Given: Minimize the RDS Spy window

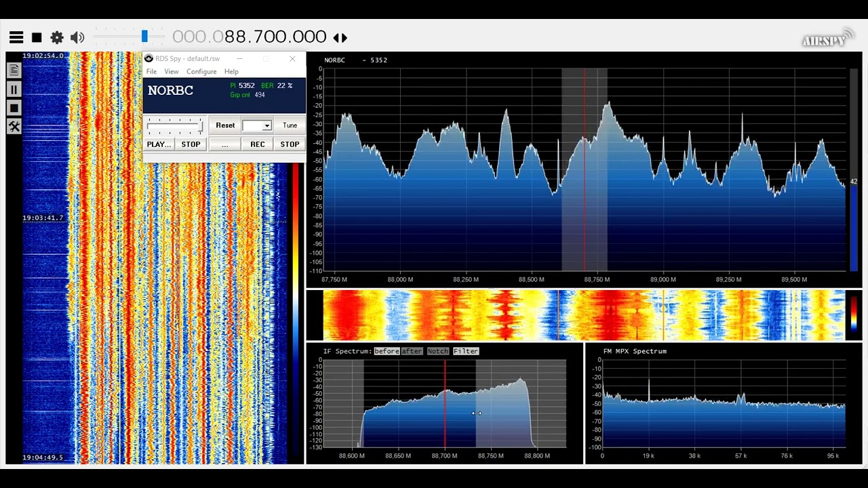Looking at the screenshot, I should pyautogui.click(x=239, y=59).
